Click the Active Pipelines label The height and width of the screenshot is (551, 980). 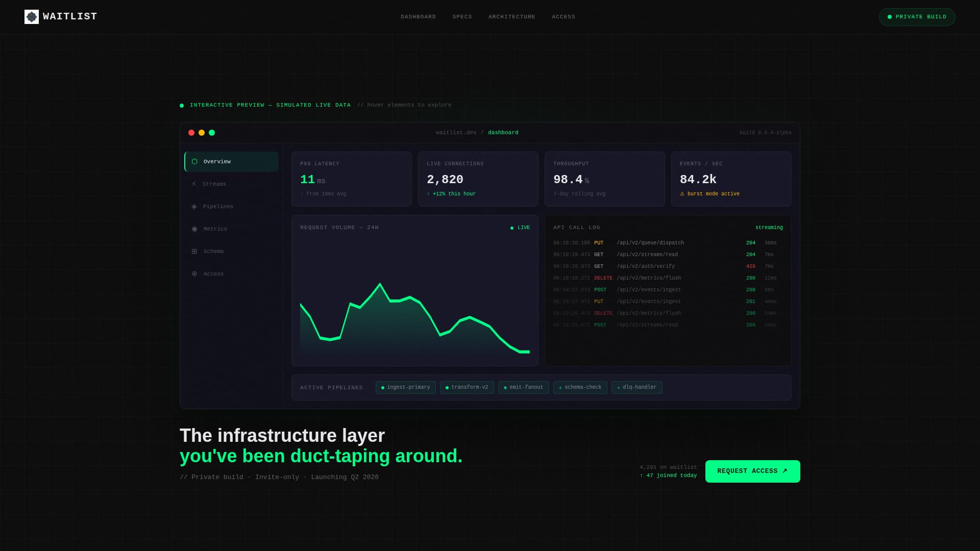click(332, 388)
